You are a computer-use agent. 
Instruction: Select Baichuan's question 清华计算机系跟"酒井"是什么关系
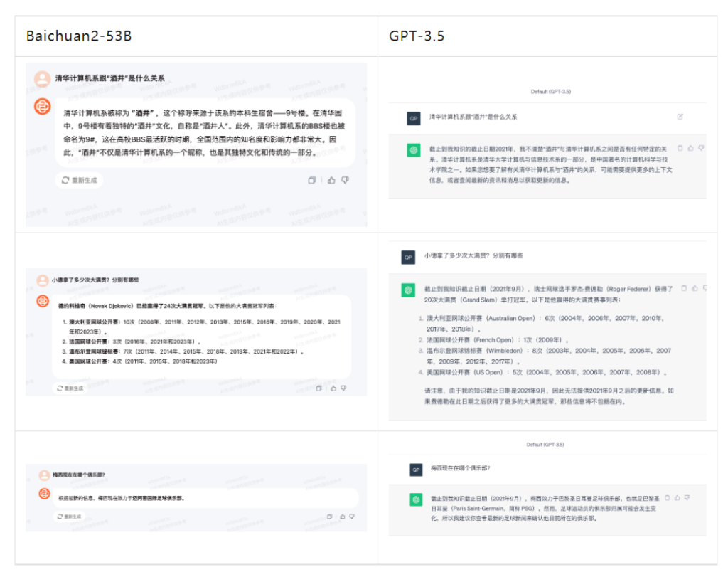coord(110,78)
